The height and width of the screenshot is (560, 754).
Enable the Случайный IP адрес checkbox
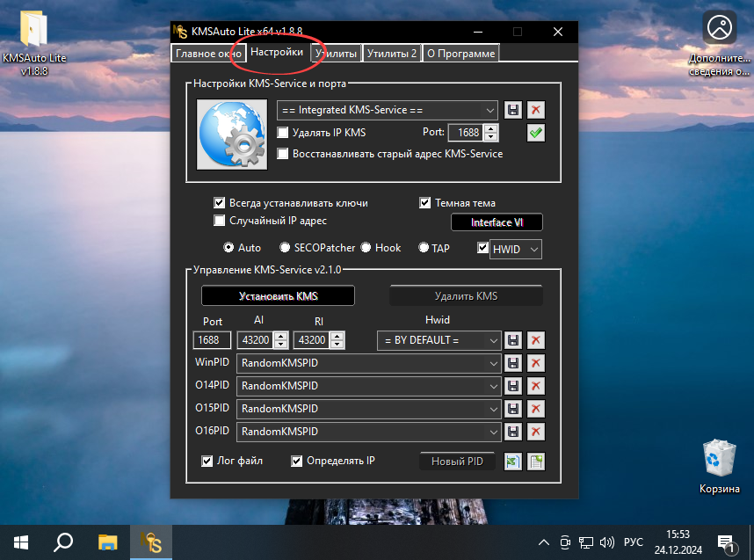click(x=221, y=221)
